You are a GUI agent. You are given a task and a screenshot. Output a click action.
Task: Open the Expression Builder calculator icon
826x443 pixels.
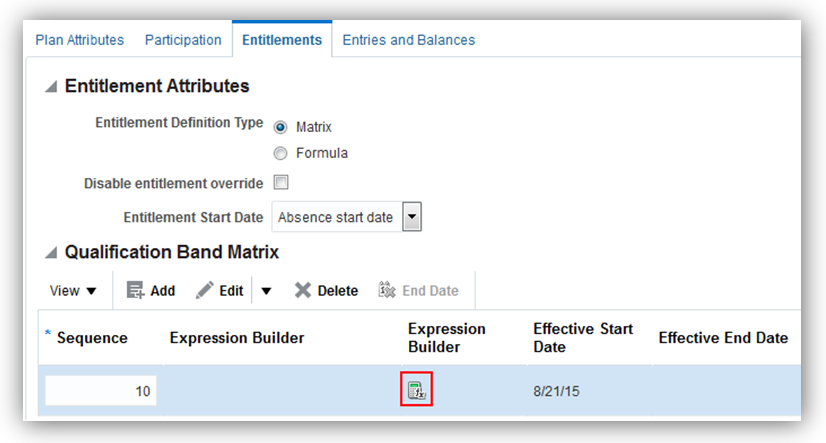[416, 390]
